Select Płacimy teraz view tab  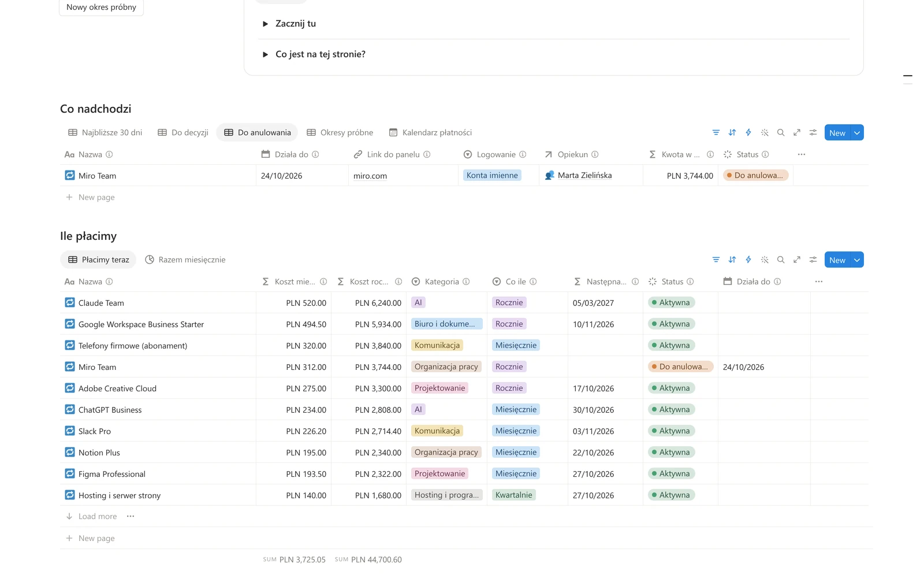98,260
